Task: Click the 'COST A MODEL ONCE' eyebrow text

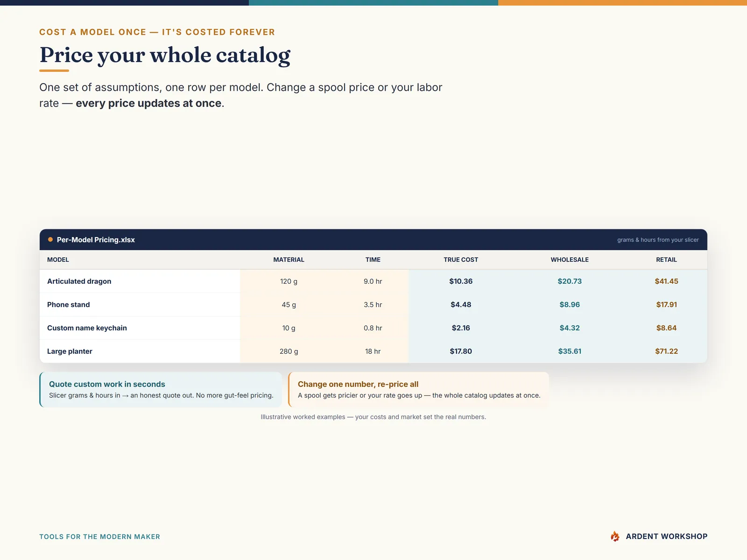Action: tap(157, 32)
